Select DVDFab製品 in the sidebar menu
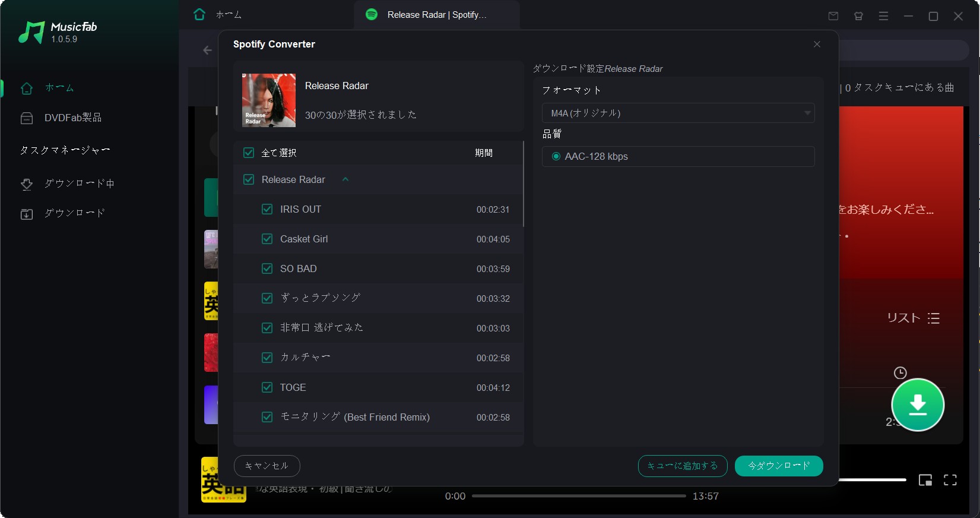The height and width of the screenshot is (518, 980). (x=73, y=118)
